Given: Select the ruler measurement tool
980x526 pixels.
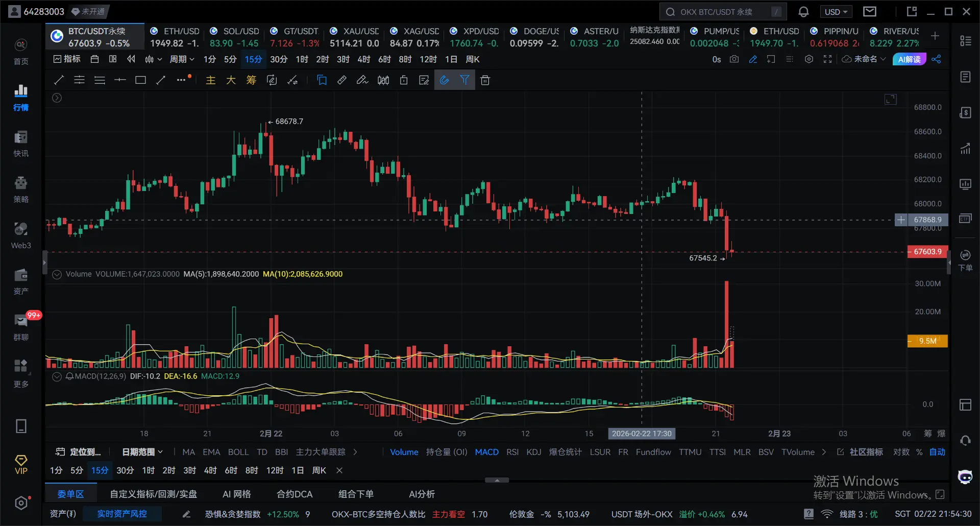Looking at the screenshot, I should click(342, 80).
